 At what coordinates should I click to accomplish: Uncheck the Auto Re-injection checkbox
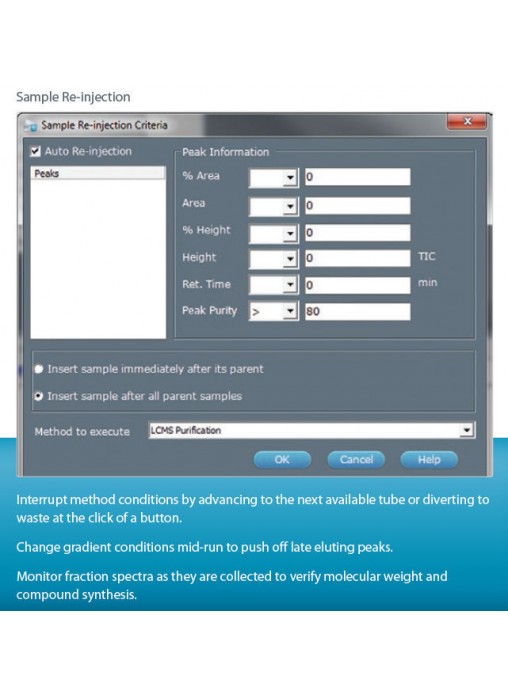[36, 151]
